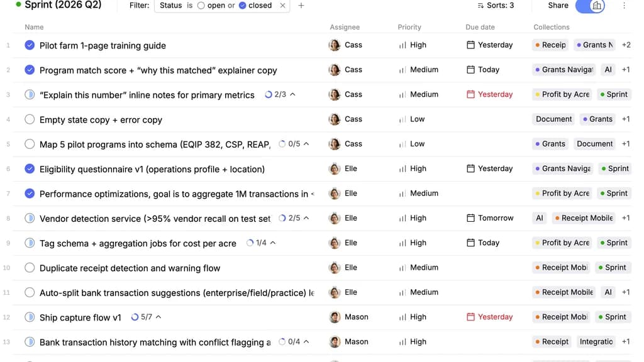Viewport: 644px width, 362px height.
Task: Expand subtasks of 'Tag schema + aggregation jobs'
Action: 272,243
